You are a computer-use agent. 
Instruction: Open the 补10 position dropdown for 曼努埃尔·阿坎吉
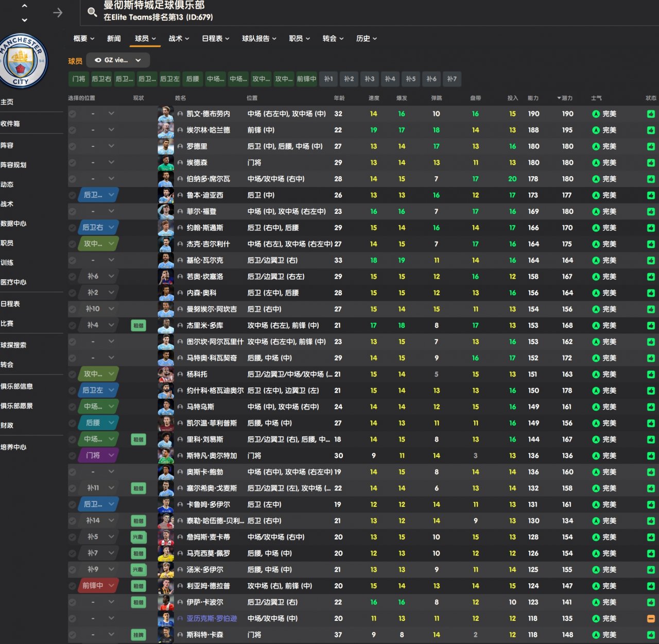tap(99, 309)
